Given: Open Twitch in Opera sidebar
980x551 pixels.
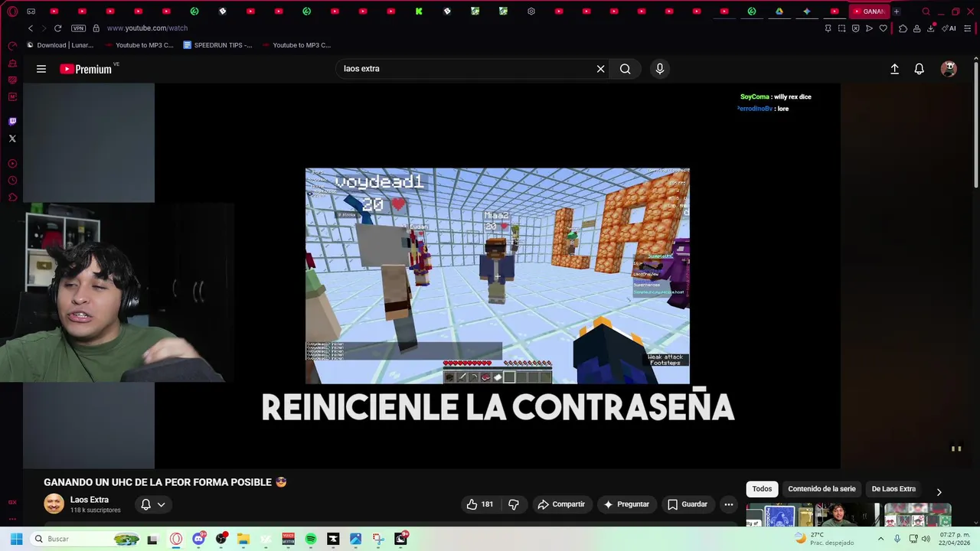Looking at the screenshot, I should click(12, 121).
